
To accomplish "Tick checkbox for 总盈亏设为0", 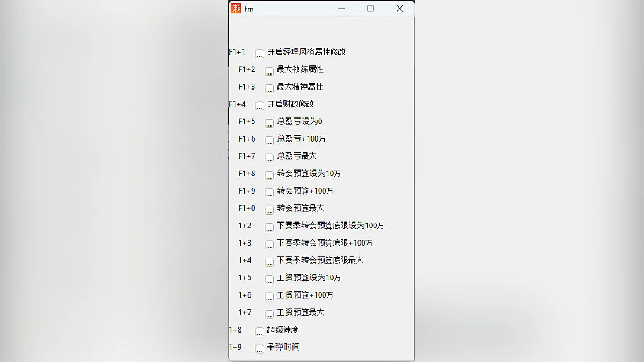I will 269,123.
